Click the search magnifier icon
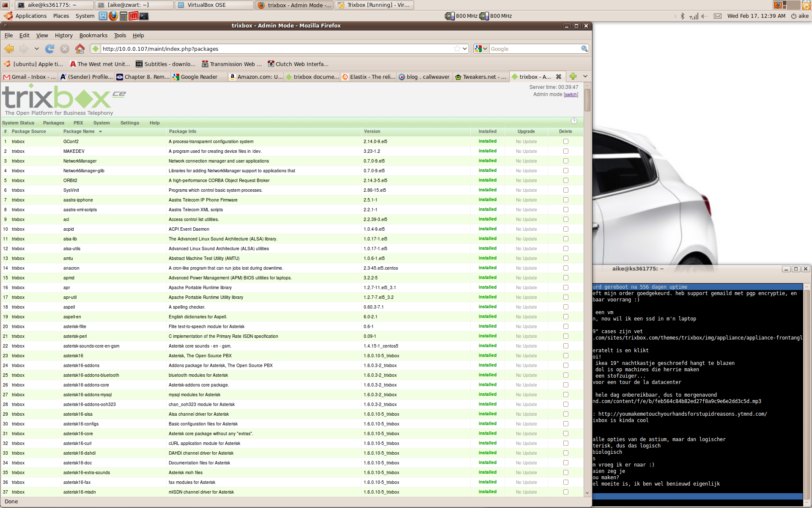This screenshot has height=508, width=812. point(584,49)
